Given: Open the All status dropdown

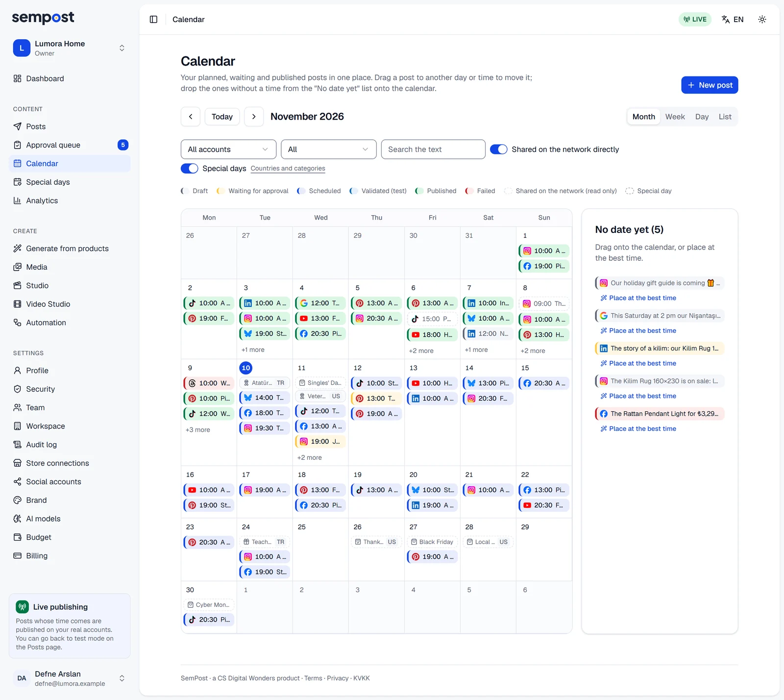Looking at the screenshot, I should 328,150.
